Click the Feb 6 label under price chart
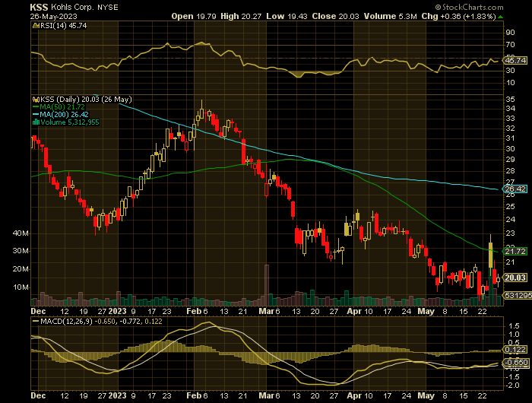Screen dimensions: 532x403 pyautogui.click(x=198, y=311)
